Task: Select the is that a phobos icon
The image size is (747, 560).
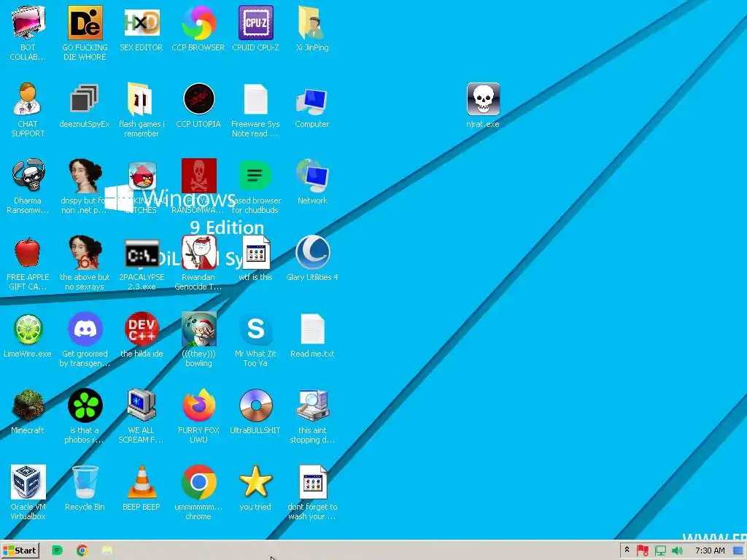Action: pos(85,416)
